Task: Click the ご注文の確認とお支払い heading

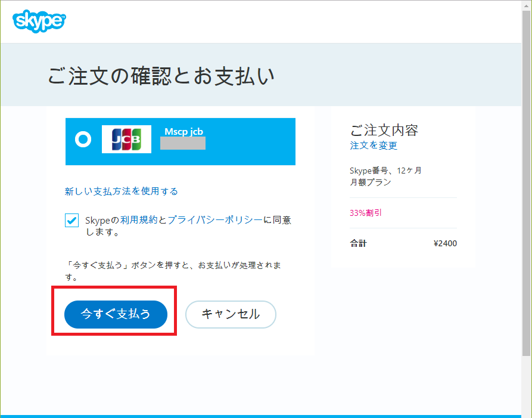Action: [x=161, y=75]
